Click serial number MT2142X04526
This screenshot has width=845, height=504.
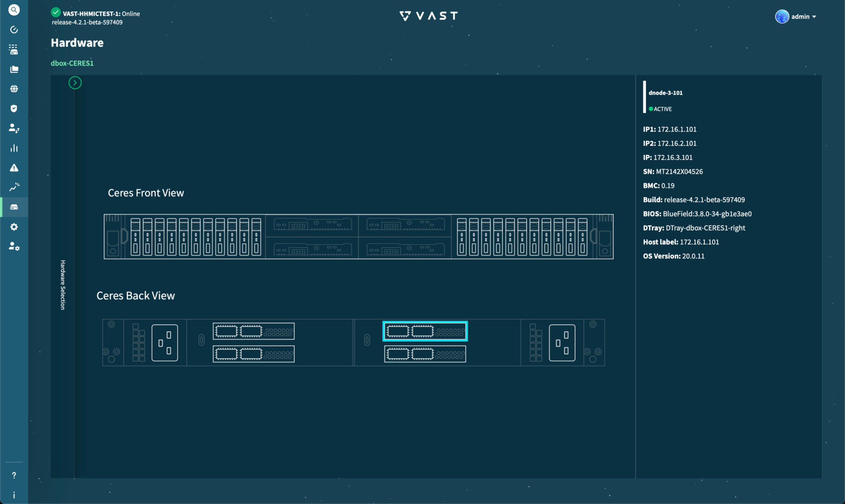pyautogui.click(x=680, y=172)
